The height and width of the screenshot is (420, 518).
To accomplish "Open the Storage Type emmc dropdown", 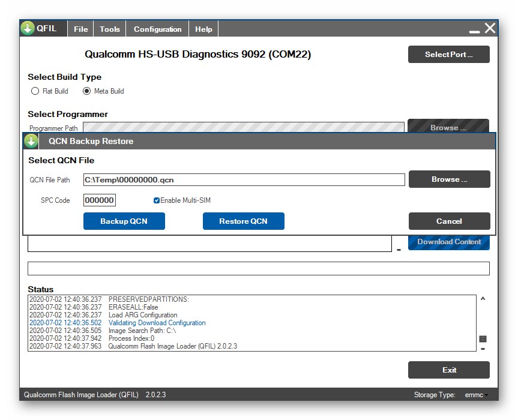I will coord(476,395).
